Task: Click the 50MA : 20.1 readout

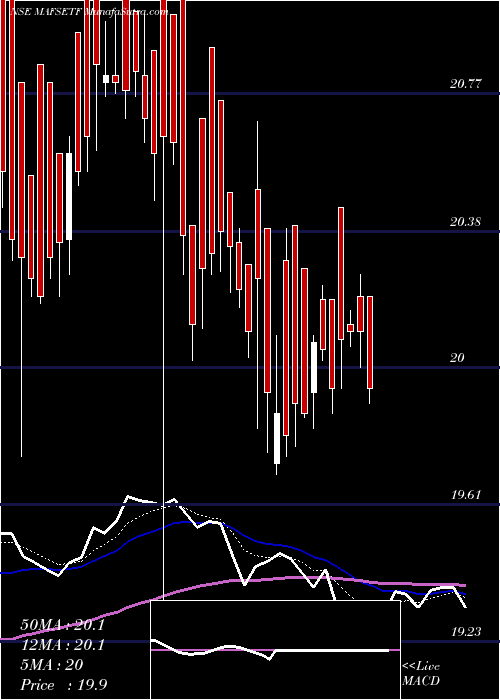Action: [x=63, y=625]
